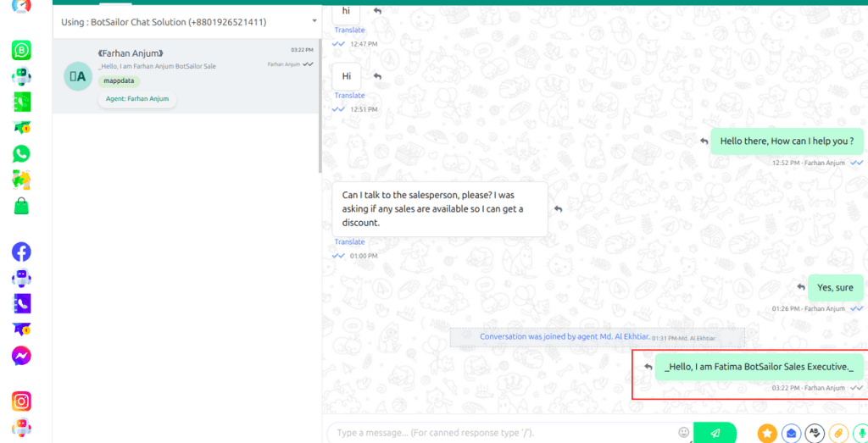Click the 'Agent: Farhan Anjum' badge

137,99
